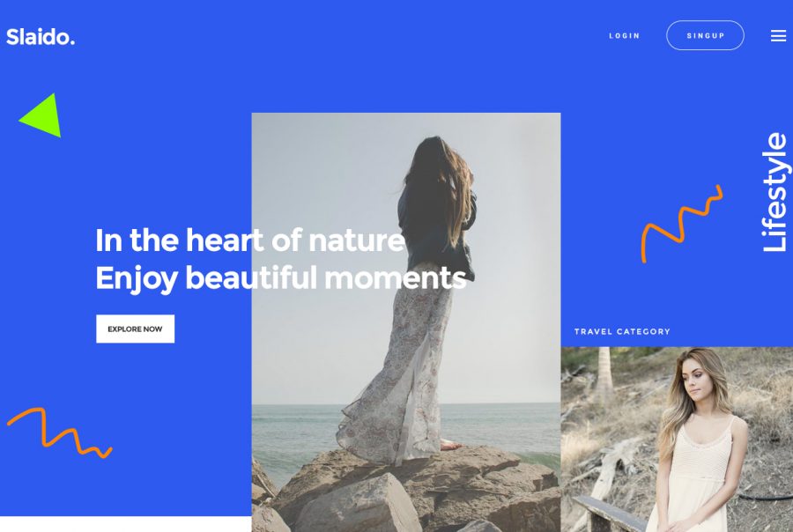Click the text Enjoy beautiful moments
Image resolution: width=793 pixels, height=532 pixels.
pyautogui.click(x=281, y=278)
